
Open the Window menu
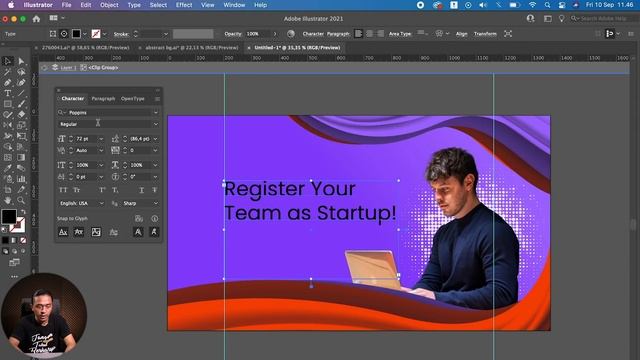[x=234, y=5]
